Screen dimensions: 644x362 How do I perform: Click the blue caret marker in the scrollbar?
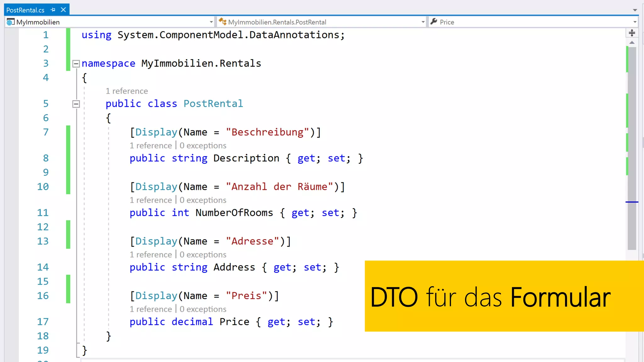pyautogui.click(x=632, y=202)
